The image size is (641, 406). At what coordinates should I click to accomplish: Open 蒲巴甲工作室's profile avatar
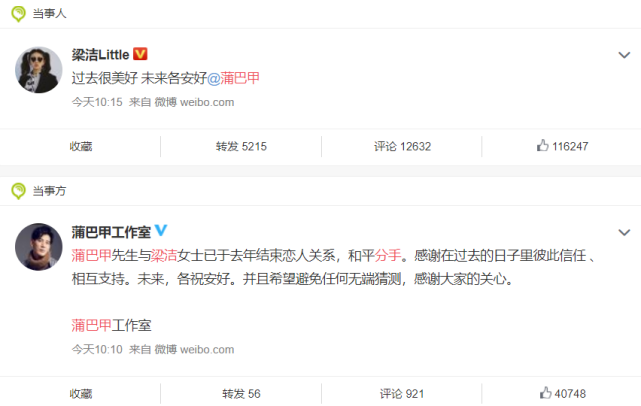coord(39,247)
